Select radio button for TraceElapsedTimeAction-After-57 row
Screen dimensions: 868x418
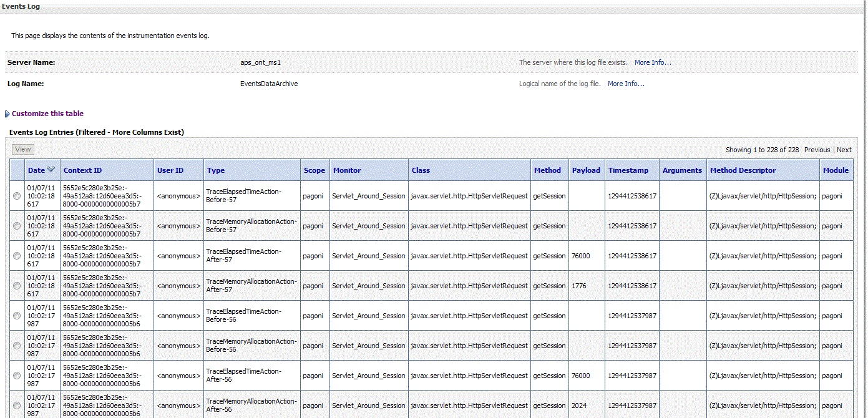[17, 256]
